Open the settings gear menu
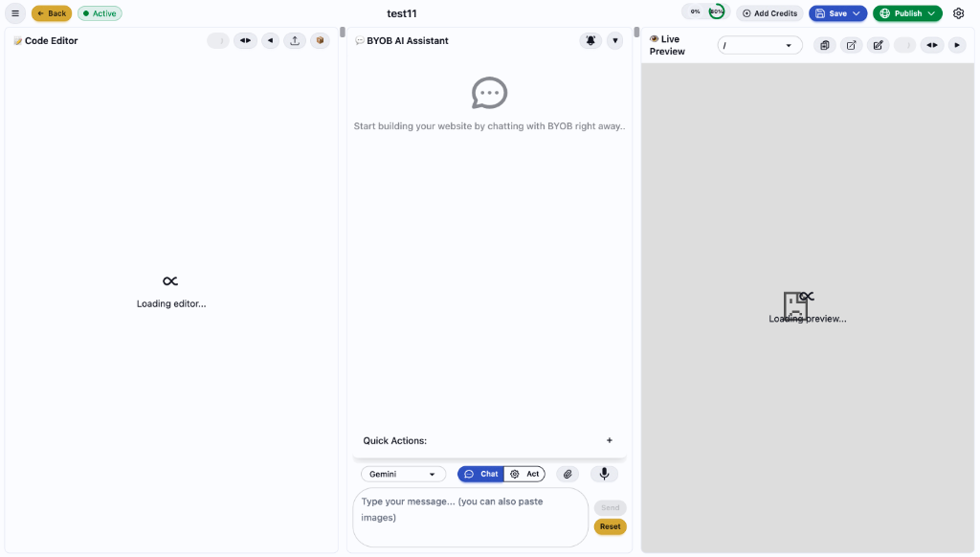 (958, 12)
